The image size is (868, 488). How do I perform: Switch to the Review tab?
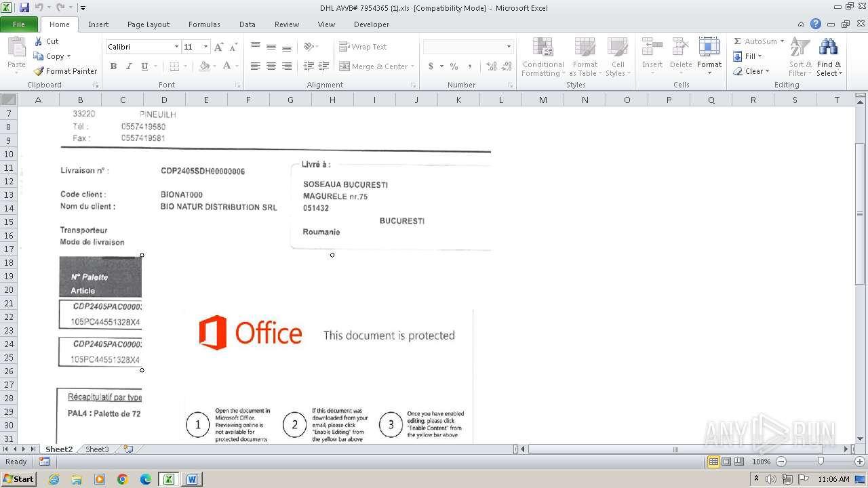pos(287,24)
